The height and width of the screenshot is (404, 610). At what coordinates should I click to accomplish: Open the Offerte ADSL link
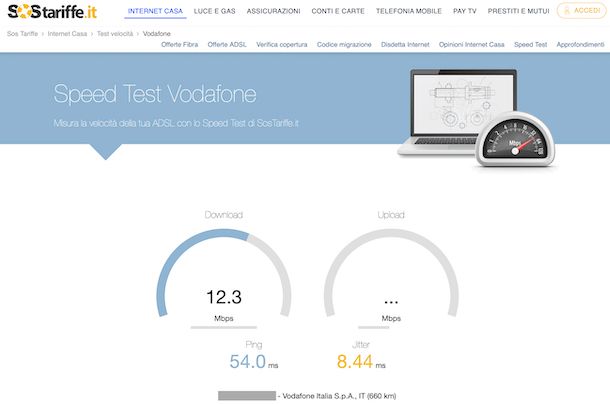click(227, 45)
